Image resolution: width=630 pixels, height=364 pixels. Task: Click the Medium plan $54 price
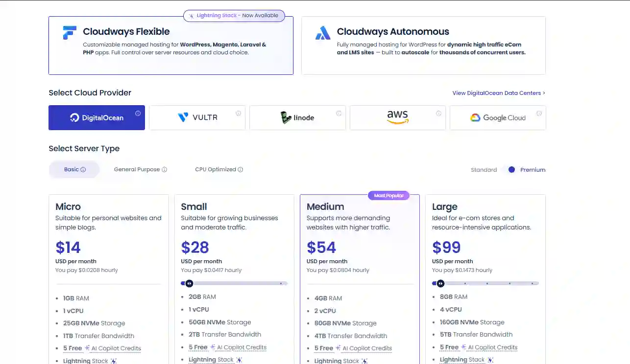pos(321,248)
